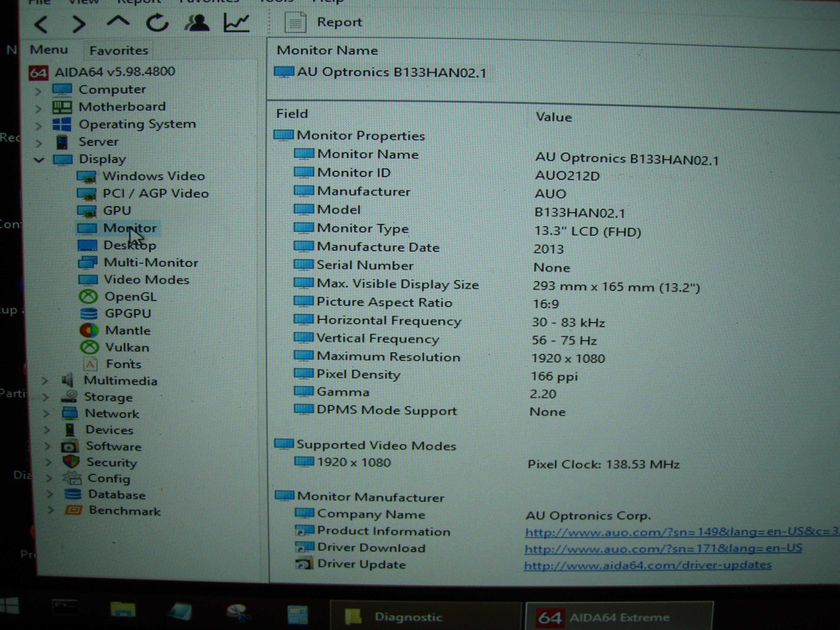Open the Product Information auo.com link
This screenshot has width=840, height=630.
pos(682,532)
